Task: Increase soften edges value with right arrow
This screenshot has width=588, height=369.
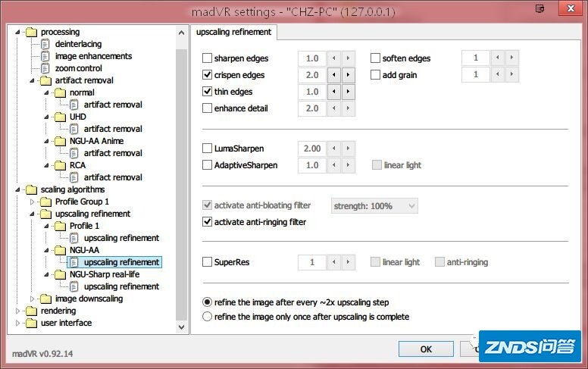Action: 512,58
